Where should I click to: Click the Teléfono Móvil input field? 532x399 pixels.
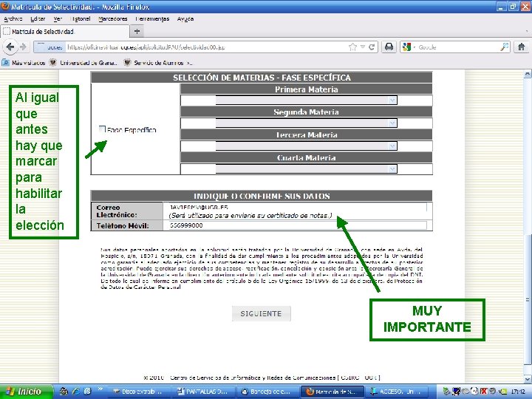coord(298,225)
